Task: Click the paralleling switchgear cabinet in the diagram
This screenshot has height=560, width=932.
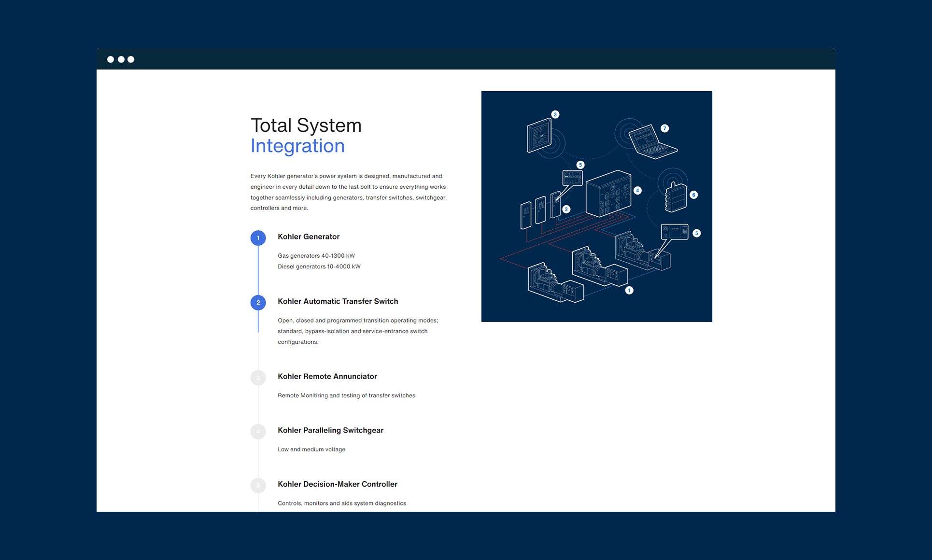Action: [x=608, y=193]
